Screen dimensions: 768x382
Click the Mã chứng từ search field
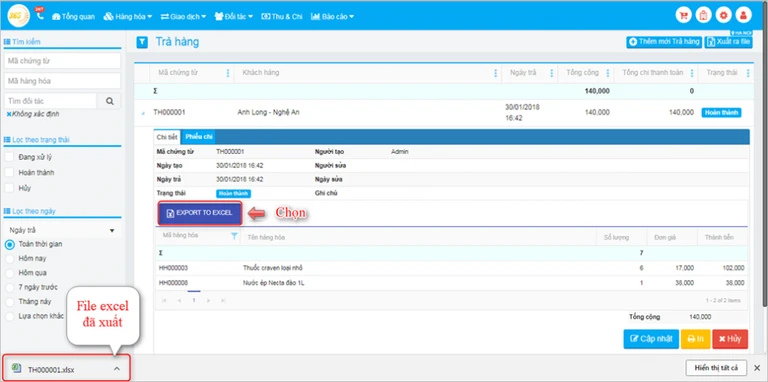tap(62, 61)
